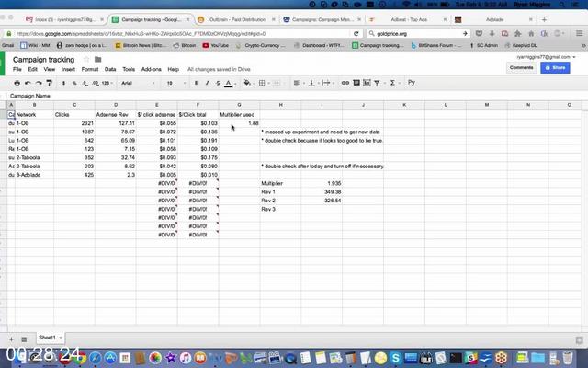Open the Insert menu
Image resolution: width=588 pixels, height=368 pixels.
68,70
